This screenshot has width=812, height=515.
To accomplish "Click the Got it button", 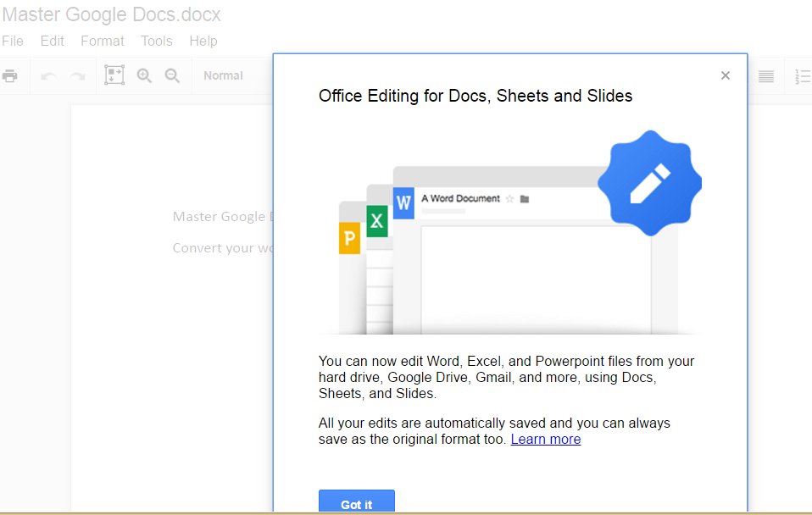I will (x=357, y=501).
